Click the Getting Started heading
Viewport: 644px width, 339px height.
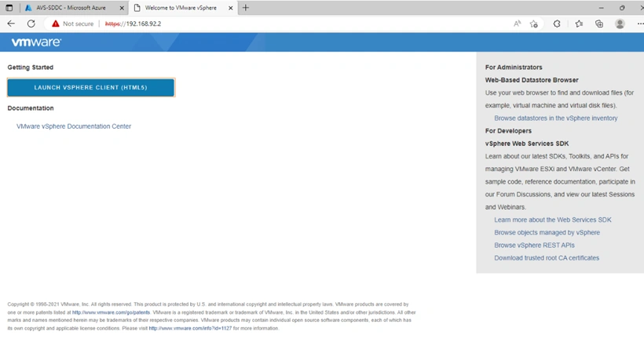[x=31, y=67]
